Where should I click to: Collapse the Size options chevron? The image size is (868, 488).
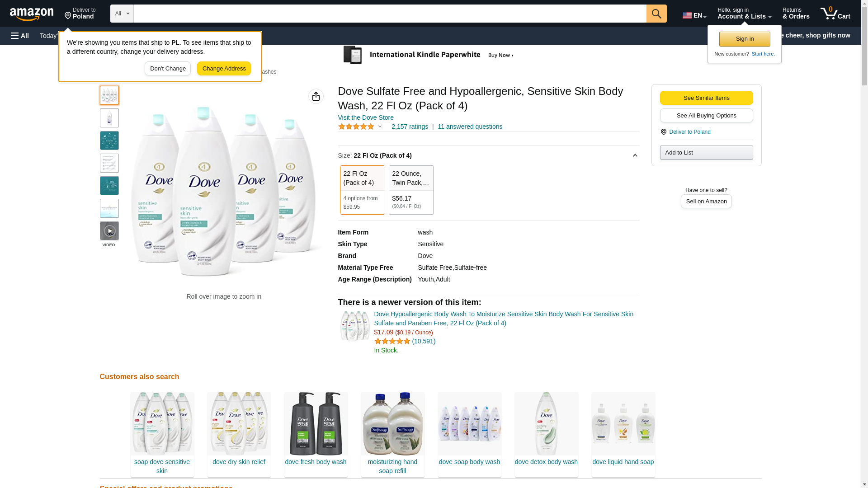(x=635, y=155)
